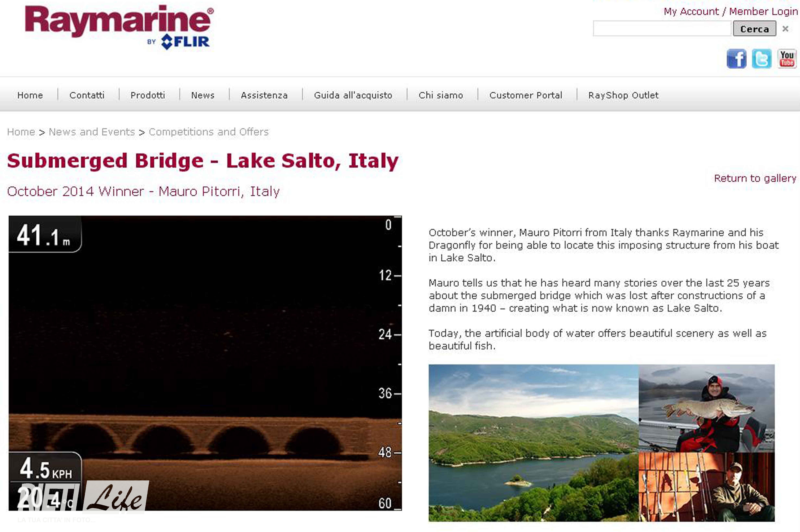
Task: Open RayShop Outlet menu item
Action: coord(623,95)
